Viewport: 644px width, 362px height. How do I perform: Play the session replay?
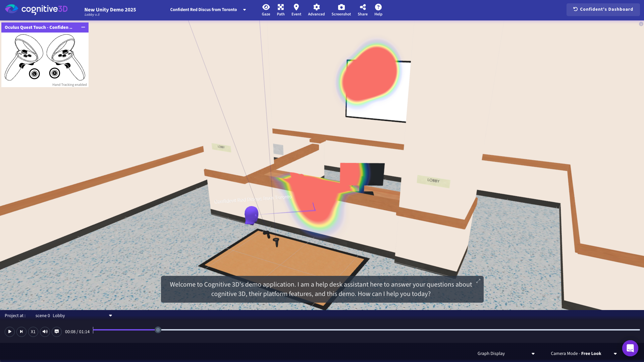[x=10, y=331]
